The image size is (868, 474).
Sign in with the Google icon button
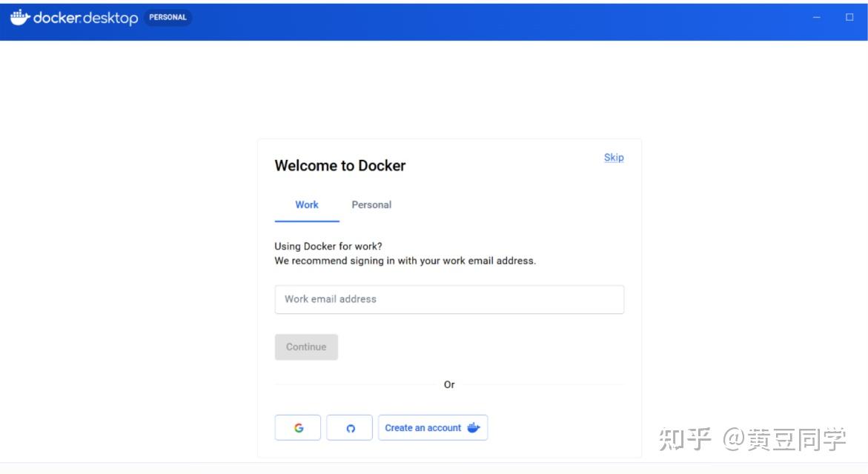point(298,427)
